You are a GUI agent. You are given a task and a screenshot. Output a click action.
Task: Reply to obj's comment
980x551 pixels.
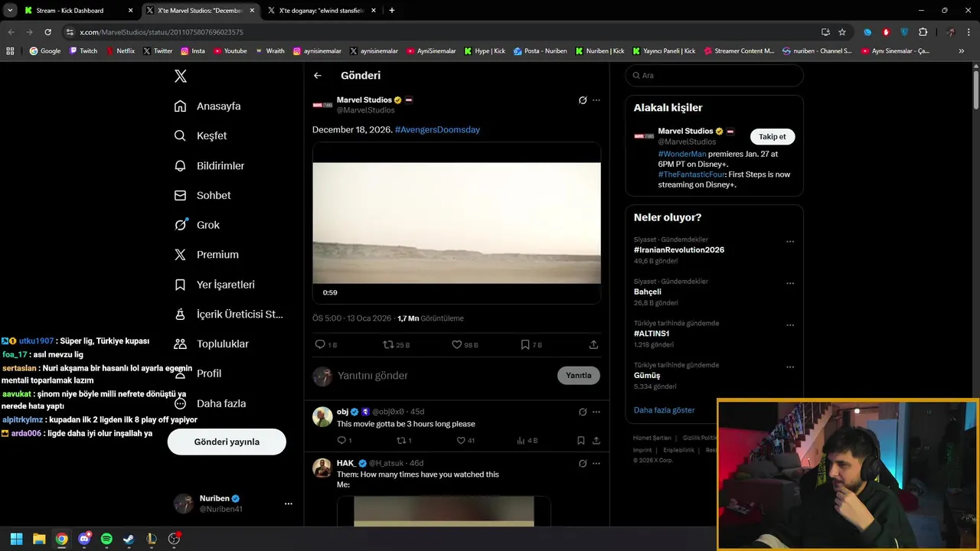345,441
